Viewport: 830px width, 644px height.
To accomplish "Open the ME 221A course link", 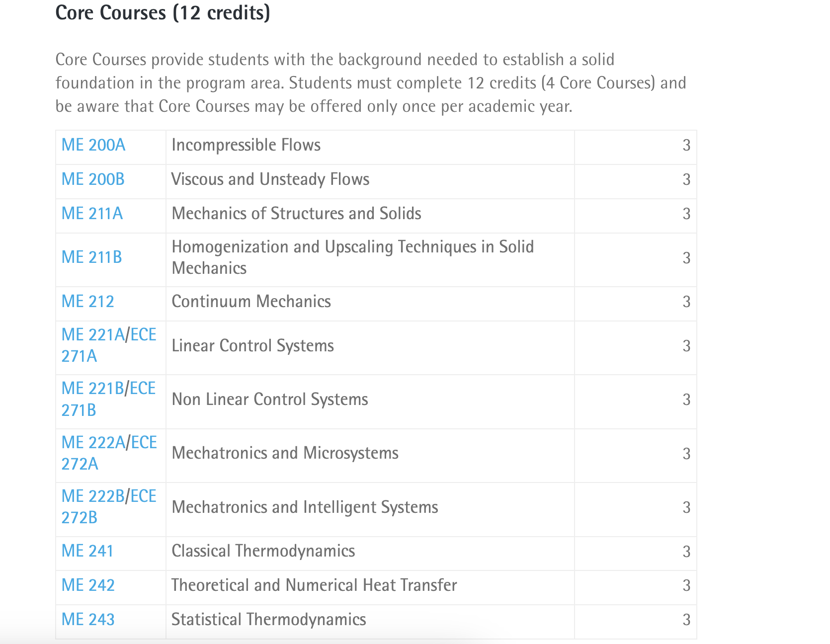I will coord(93,335).
